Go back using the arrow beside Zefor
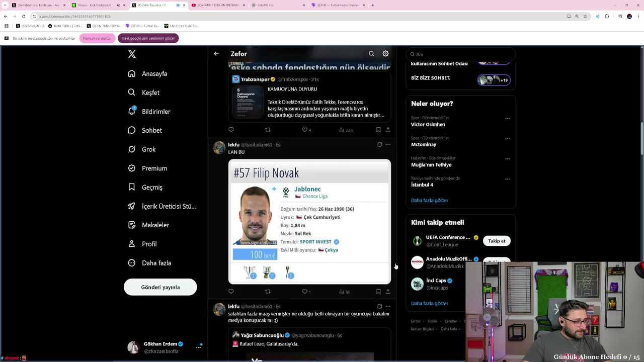 tap(216, 54)
